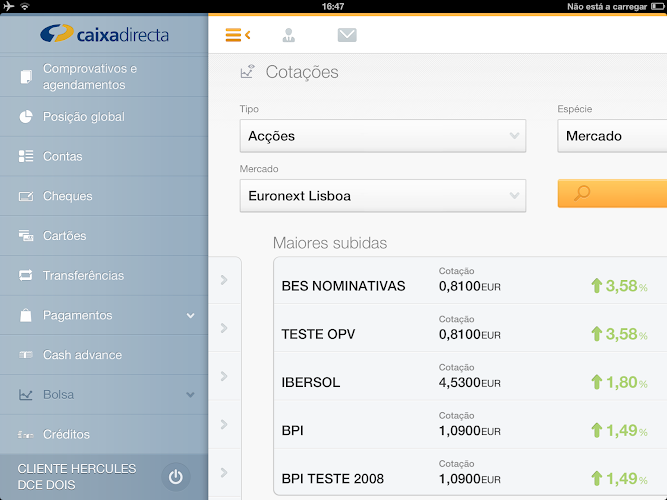This screenshot has width=667, height=500.
Task: Select the BES NOMINATIVAS stock name
Action: (343, 286)
